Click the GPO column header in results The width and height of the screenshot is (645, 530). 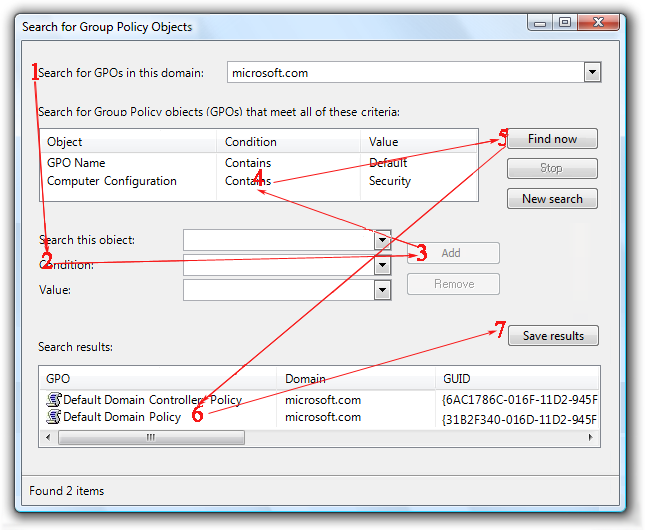click(158, 379)
